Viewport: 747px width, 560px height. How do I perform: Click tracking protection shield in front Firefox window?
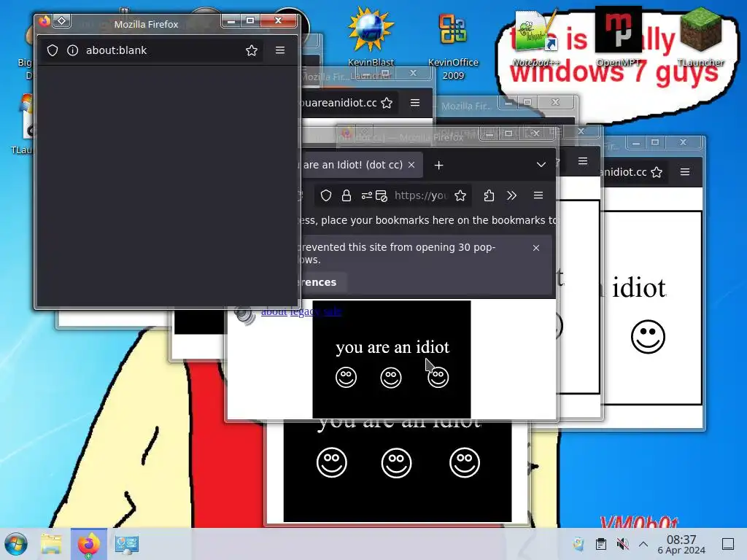point(326,195)
